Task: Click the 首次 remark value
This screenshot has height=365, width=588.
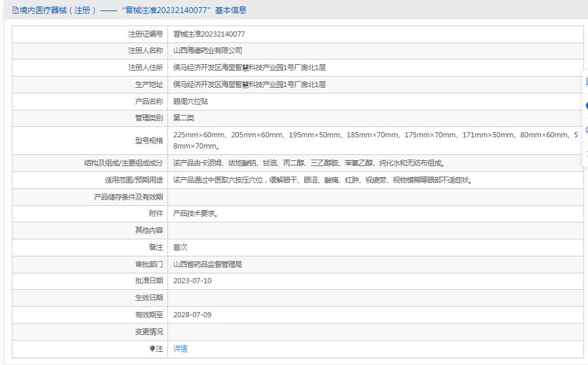Action: click(x=180, y=247)
